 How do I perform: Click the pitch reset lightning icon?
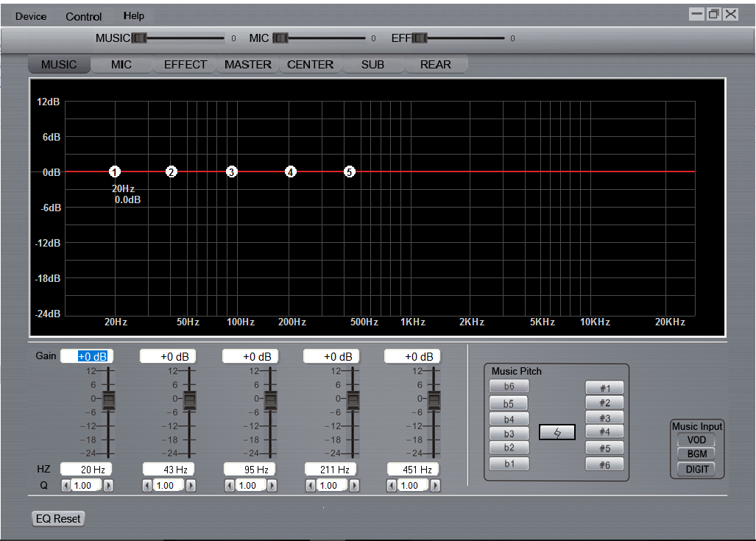[557, 433]
